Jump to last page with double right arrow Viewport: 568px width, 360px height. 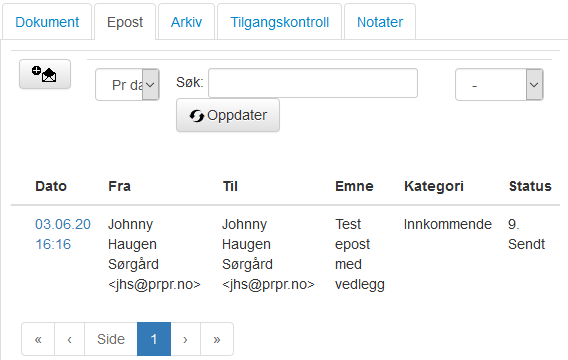217,339
